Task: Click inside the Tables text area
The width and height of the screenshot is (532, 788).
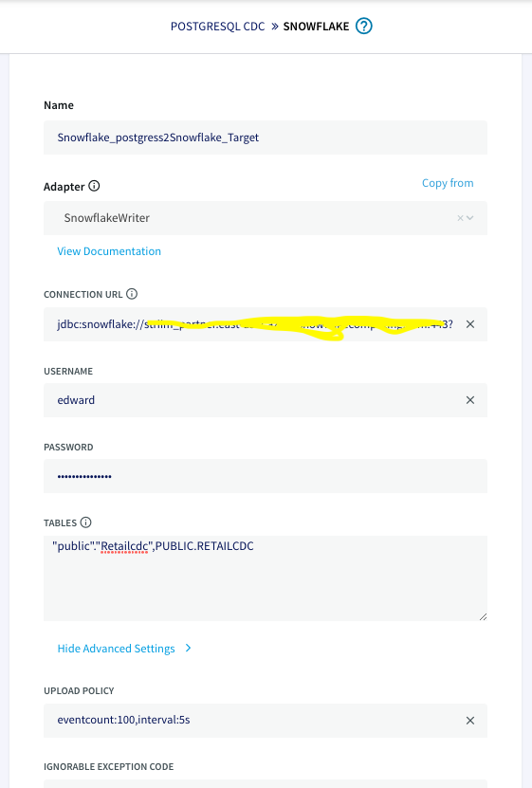Action: tap(266, 577)
